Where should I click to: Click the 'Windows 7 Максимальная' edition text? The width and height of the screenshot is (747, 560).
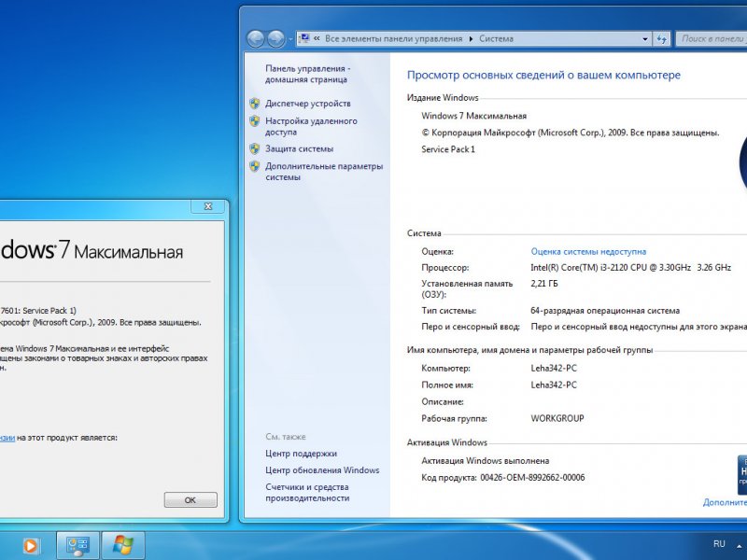click(x=474, y=116)
